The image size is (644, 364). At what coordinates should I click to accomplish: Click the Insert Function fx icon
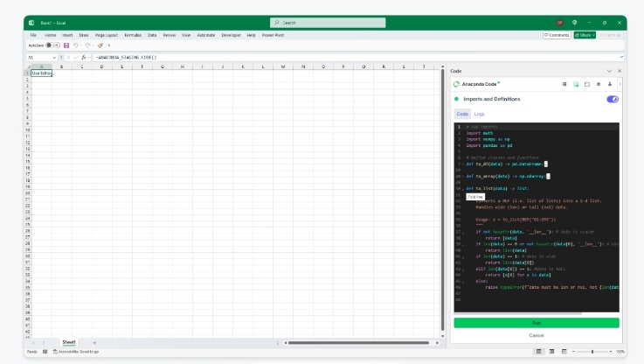coord(84,57)
